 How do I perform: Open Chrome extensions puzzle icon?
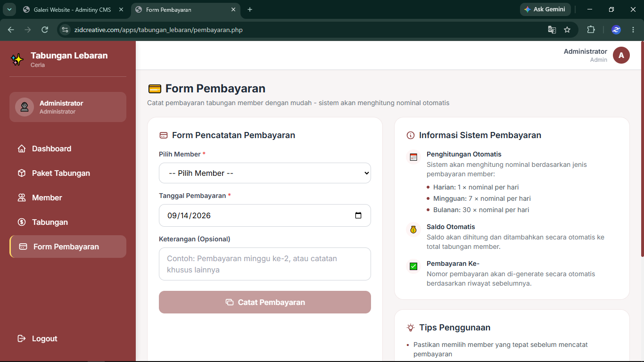[x=591, y=30]
